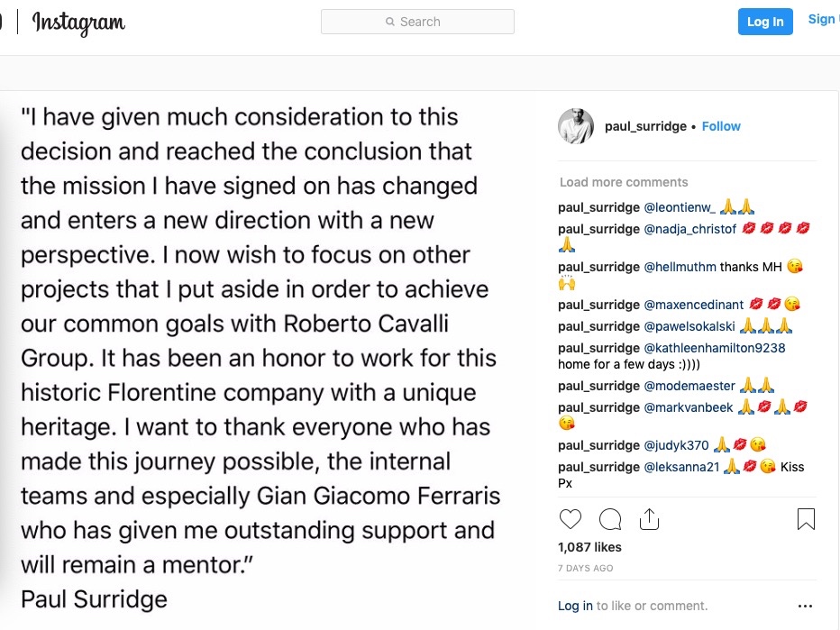Click the magnifier icon in search box
This screenshot has height=630, width=840.
(390, 23)
